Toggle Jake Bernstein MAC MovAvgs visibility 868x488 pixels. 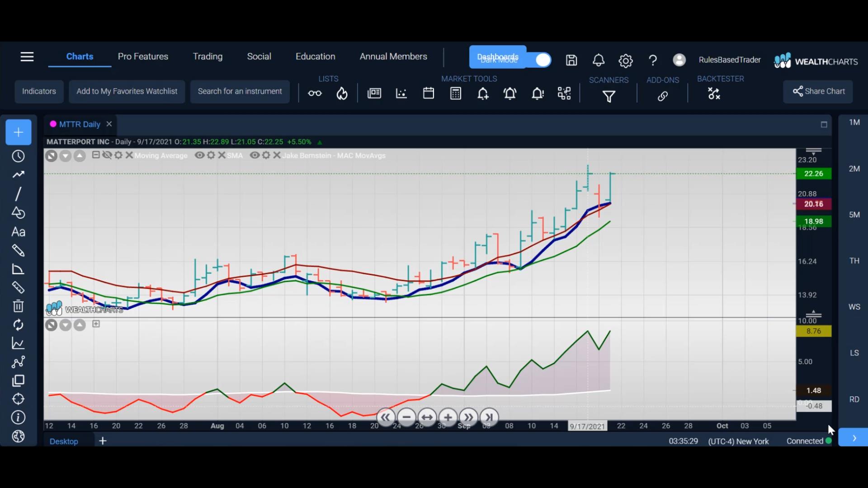click(255, 155)
